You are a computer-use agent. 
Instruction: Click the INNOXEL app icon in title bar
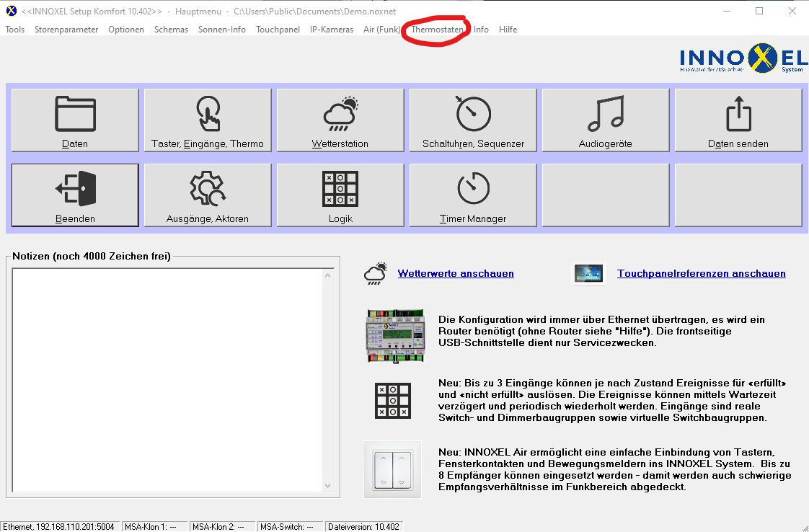11,11
